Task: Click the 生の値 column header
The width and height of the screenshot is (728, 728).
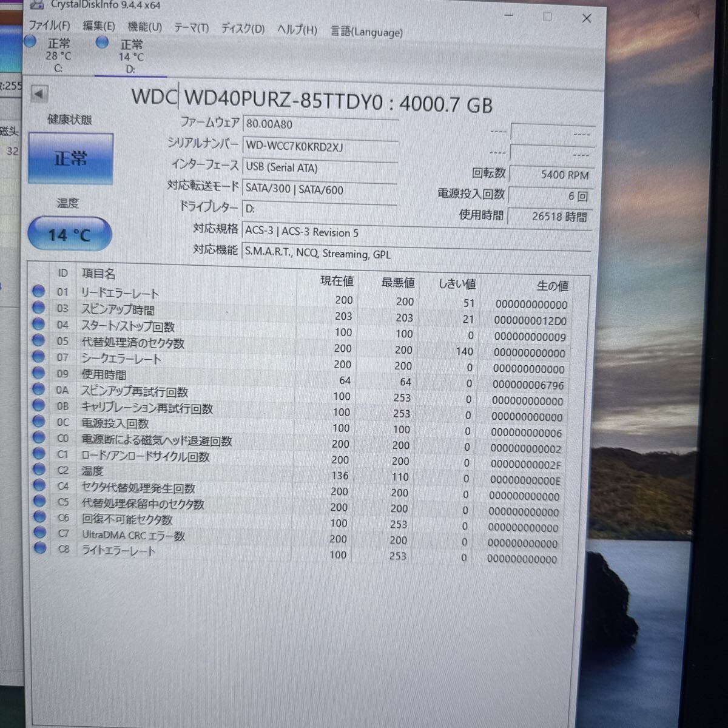Action: [553, 286]
